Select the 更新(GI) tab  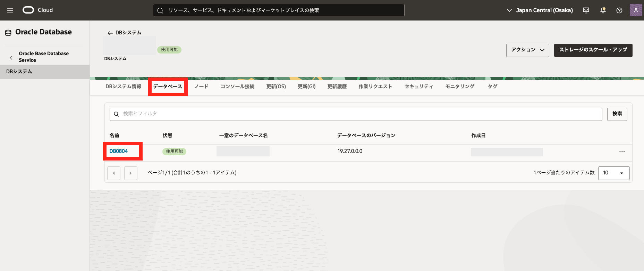point(306,87)
